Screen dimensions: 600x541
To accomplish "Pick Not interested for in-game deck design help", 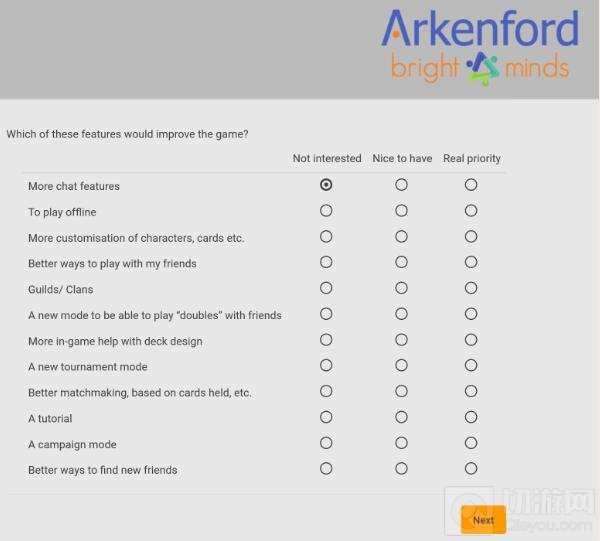I will [326, 340].
